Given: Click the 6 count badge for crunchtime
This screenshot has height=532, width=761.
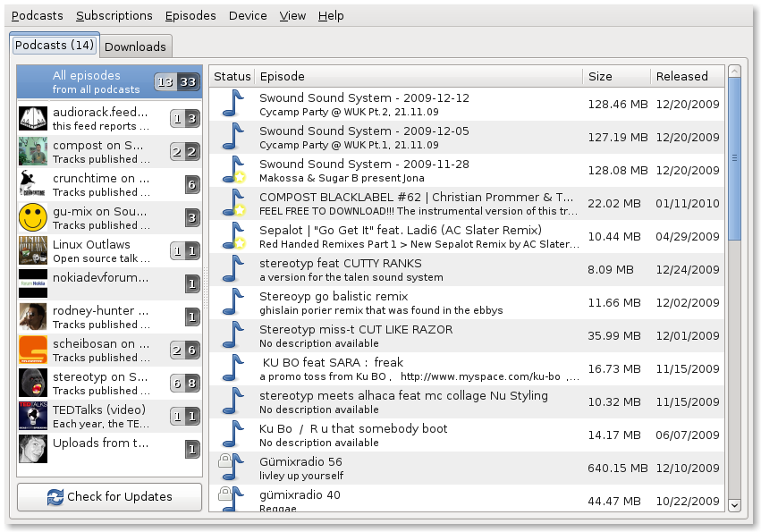Looking at the screenshot, I should (192, 184).
